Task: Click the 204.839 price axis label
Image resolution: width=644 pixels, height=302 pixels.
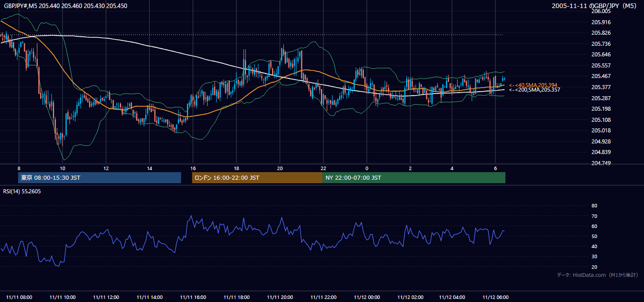Action: pos(601,152)
